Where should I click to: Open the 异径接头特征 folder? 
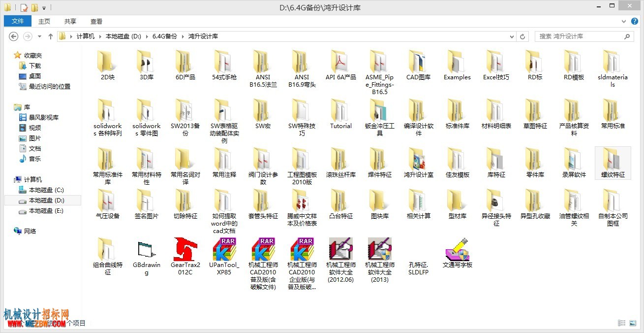(x=496, y=200)
